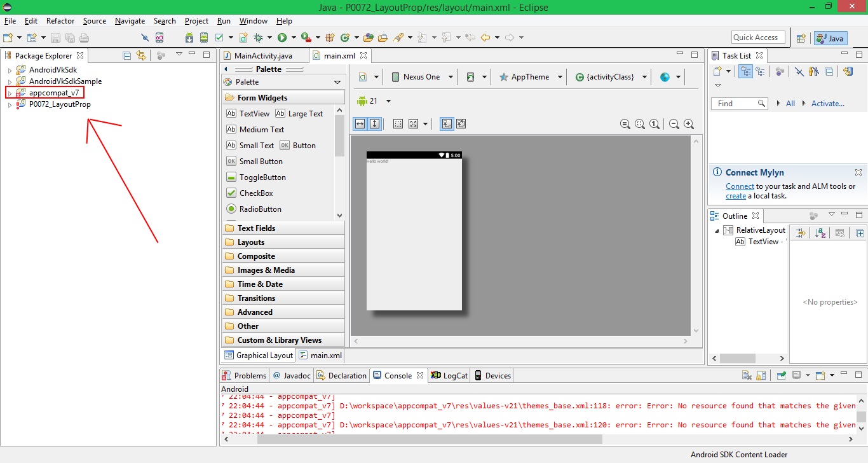The height and width of the screenshot is (463, 868).
Task: Click the Find field in Task List
Action: [x=740, y=104]
